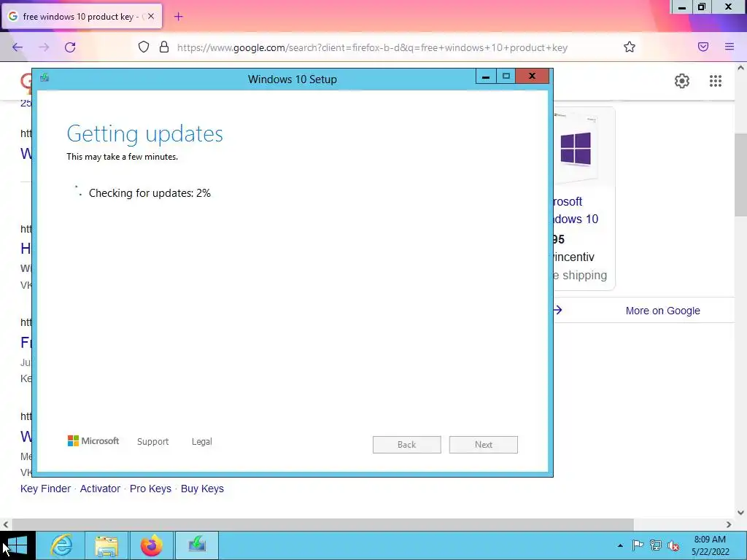Screen dimensions: 747x560
Task: Open File Explorer from taskbar
Action: [107, 545]
